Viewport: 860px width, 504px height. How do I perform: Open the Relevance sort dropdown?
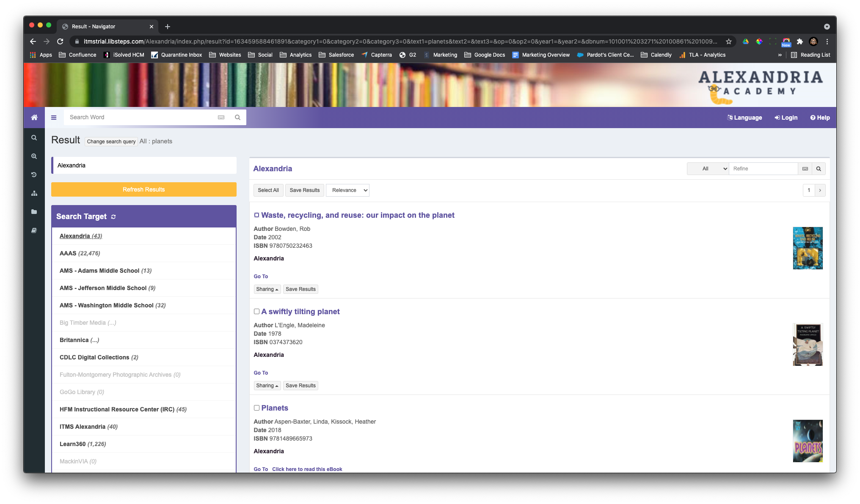(348, 190)
